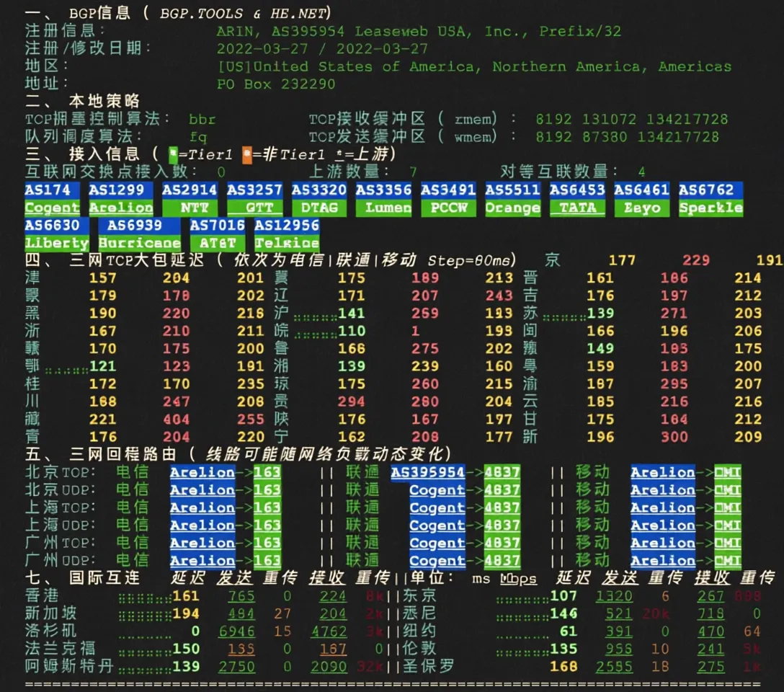Click the [US]United States of America region
Image resolution: width=784 pixels, height=692 pixels.
pos(474,66)
